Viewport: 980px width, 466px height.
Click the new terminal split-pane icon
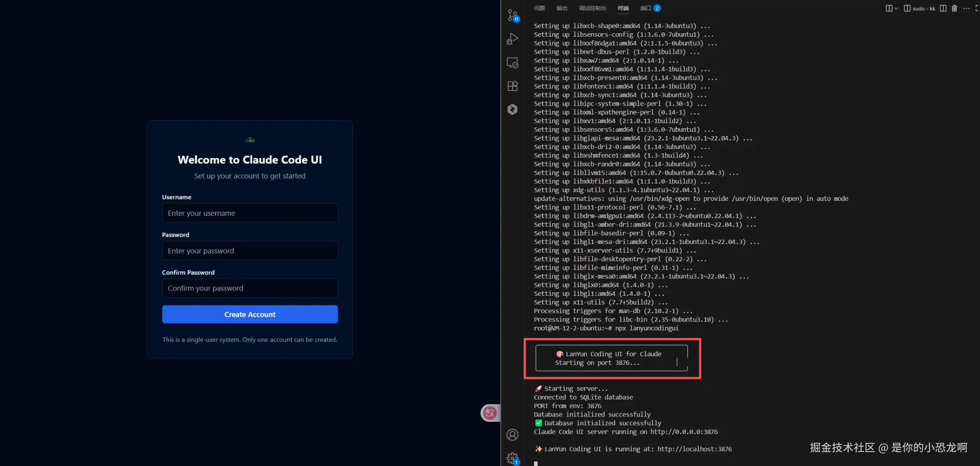(889, 8)
